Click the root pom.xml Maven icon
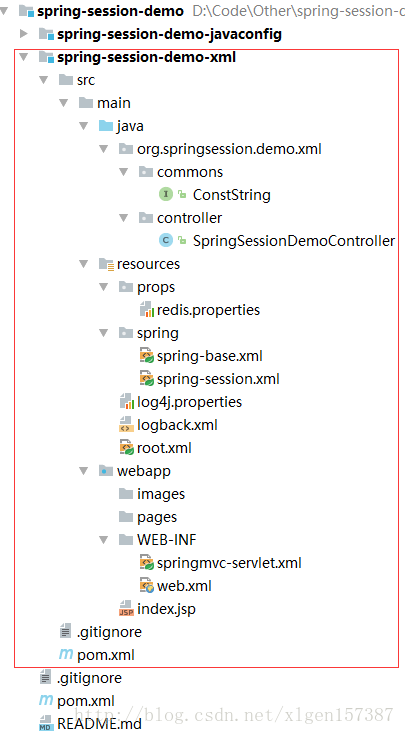The width and height of the screenshot is (405, 735). pos(45,700)
